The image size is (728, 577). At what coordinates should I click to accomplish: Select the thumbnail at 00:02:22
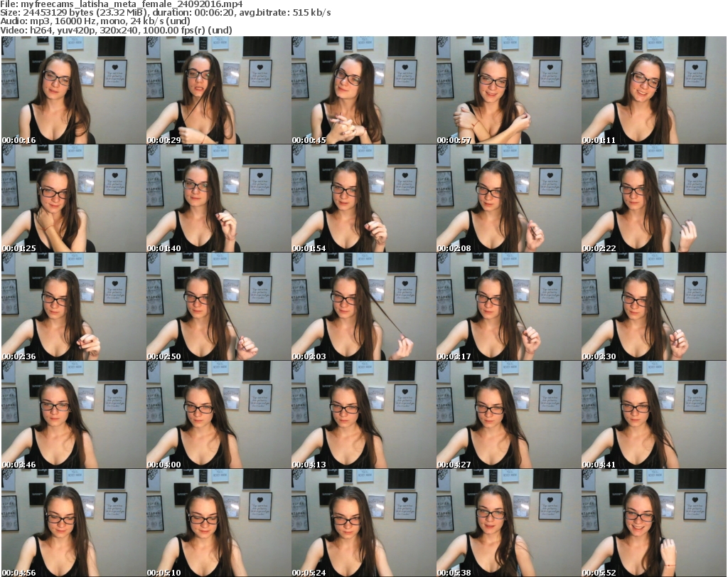pos(653,198)
